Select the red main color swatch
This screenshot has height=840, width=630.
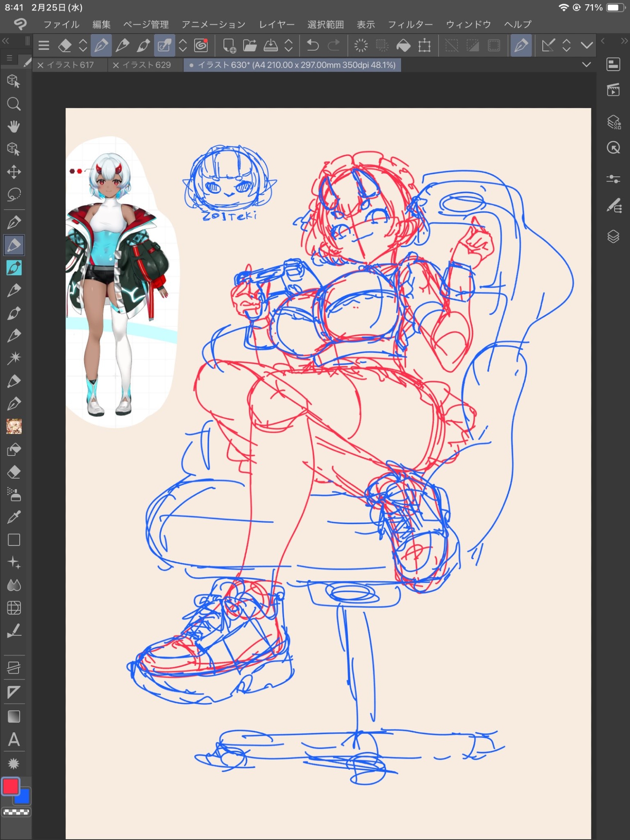[11, 786]
